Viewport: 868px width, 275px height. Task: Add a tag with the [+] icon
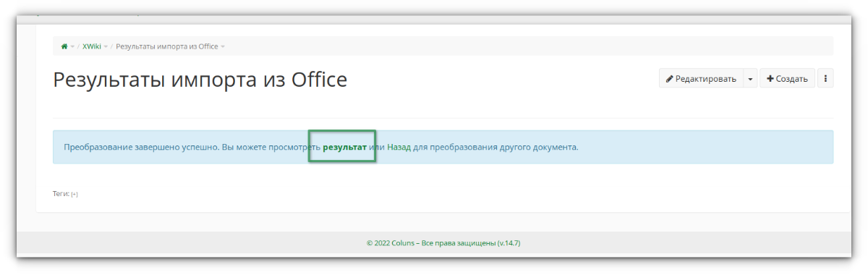click(75, 194)
